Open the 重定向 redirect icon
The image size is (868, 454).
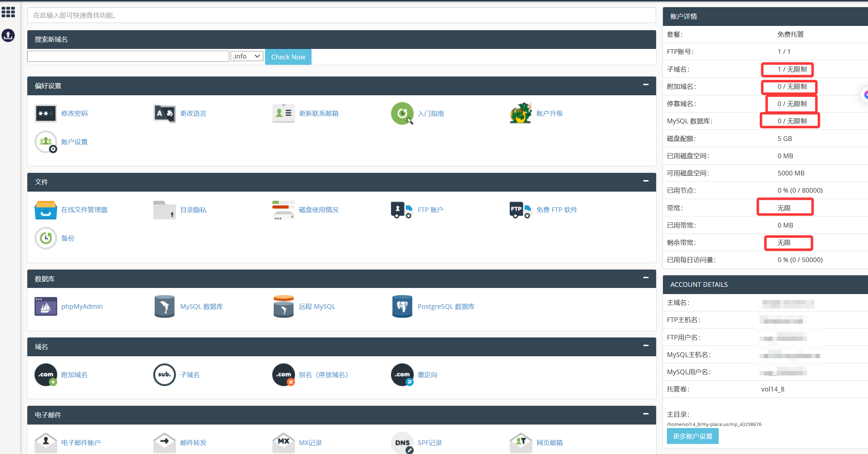point(402,375)
